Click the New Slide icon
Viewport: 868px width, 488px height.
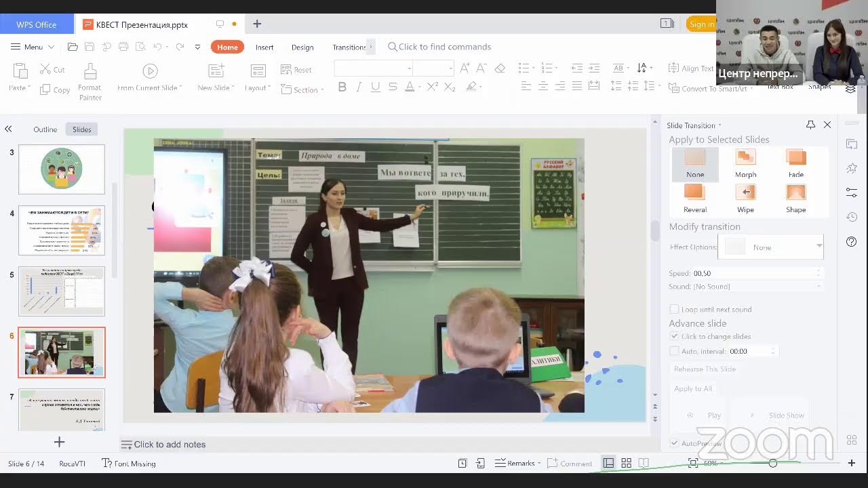[216, 70]
